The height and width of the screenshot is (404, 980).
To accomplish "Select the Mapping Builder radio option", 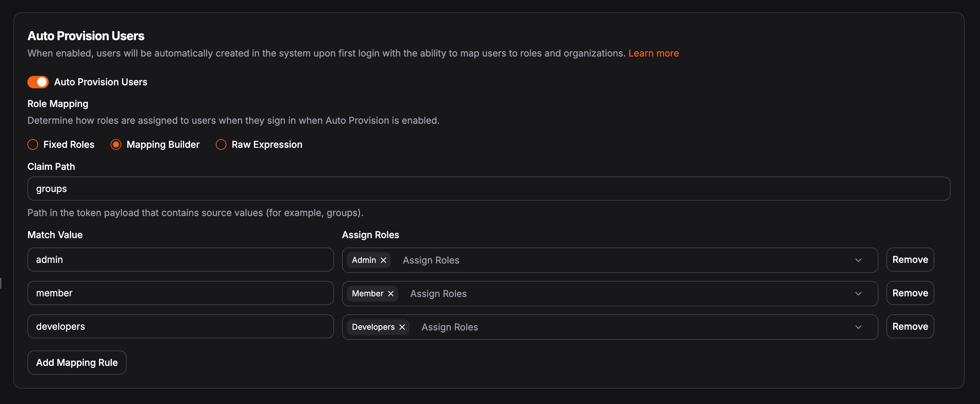I will [116, 145].
